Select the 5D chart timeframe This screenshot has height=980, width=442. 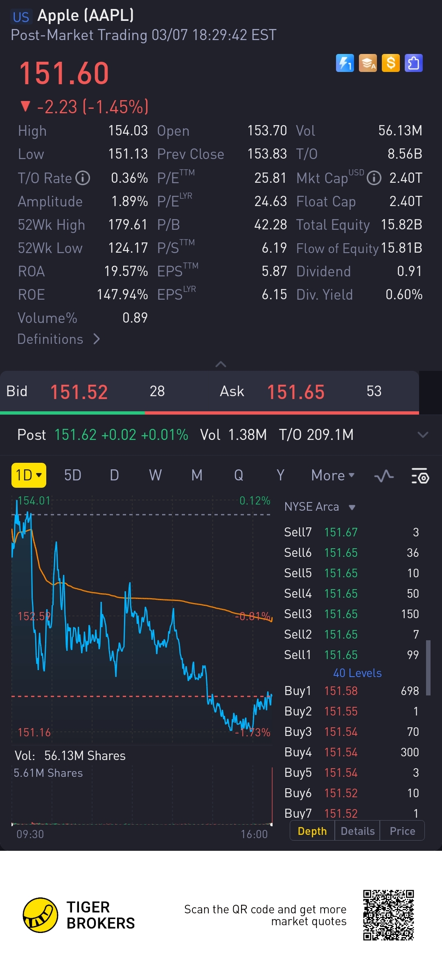(x=73, y=475)
